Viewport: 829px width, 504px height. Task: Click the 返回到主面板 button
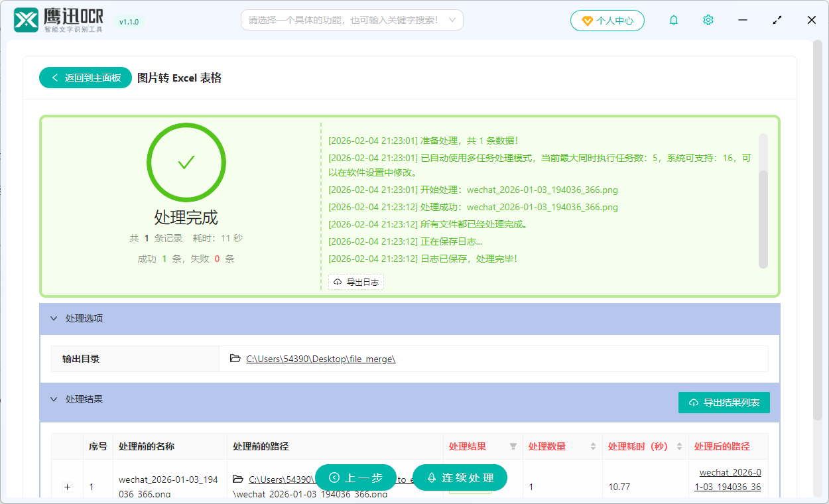point(85,78)
